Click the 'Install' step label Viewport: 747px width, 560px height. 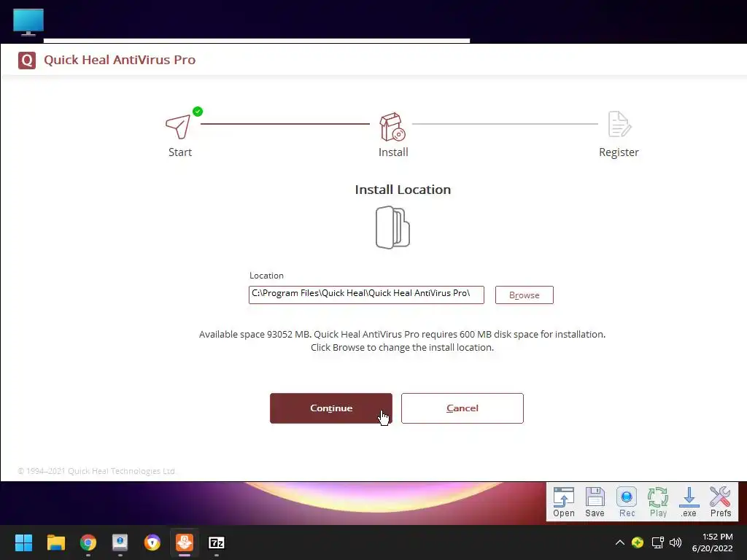(x=393, y=152)
